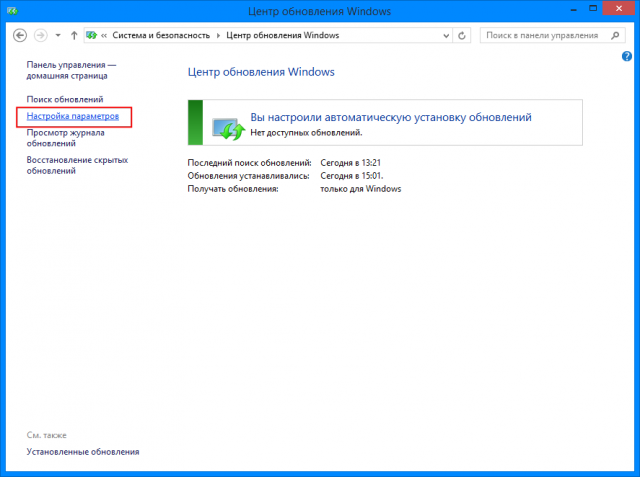This screenshot has width=640, height=477.
Task: Click the heading about автоматическую установку обновлений
Action: click(x=391, y=117)
